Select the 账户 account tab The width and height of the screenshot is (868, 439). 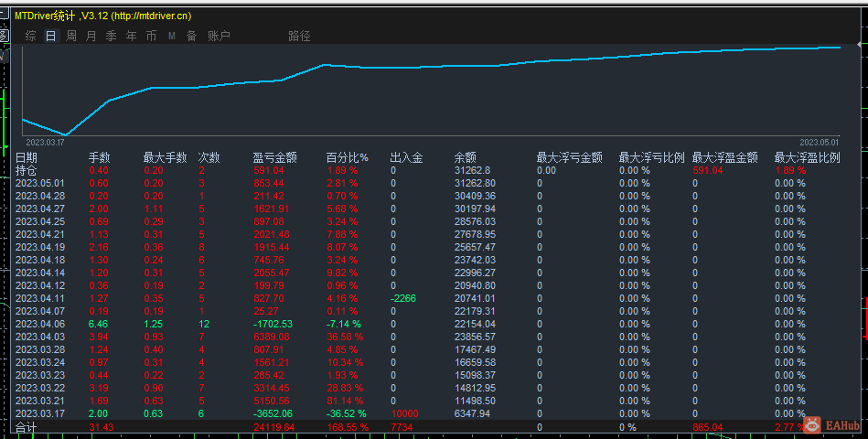(x=219, y=36)
